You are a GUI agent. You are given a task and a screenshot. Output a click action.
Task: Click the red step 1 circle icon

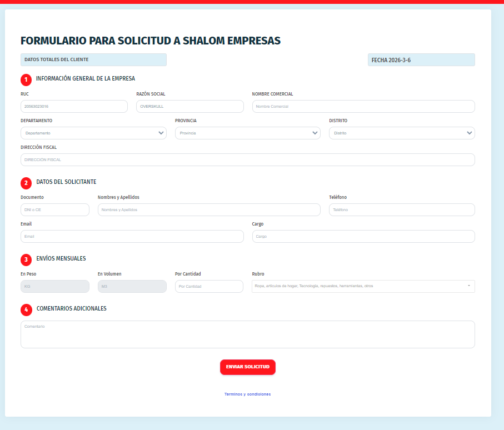[x=26, y=79]
